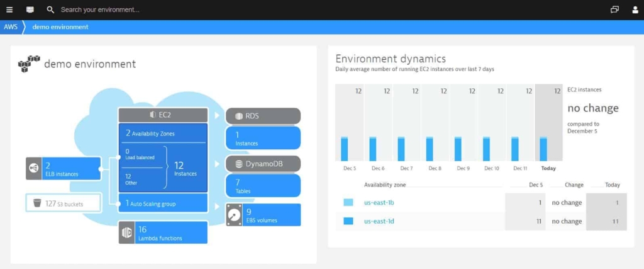Select the Dec 11 bar in chart
The image size is (644, 269).
click(x=514, y=149)
